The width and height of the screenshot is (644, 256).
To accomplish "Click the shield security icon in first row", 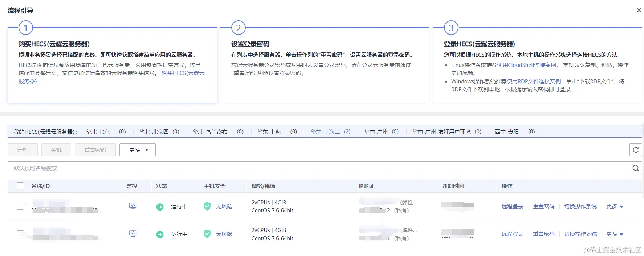I will 207,206.
